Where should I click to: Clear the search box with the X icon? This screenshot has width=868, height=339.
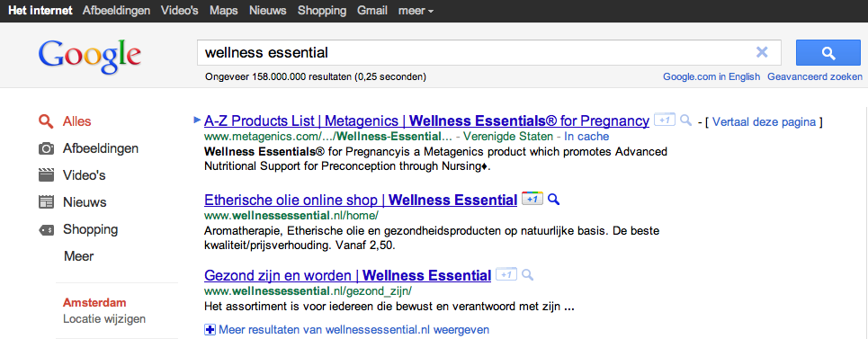[762, 52]
